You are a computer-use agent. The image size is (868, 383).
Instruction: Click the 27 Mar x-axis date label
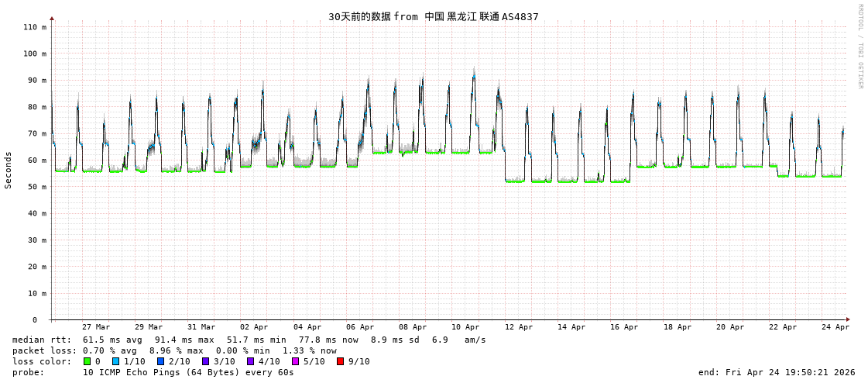click(x=96, y=327)
